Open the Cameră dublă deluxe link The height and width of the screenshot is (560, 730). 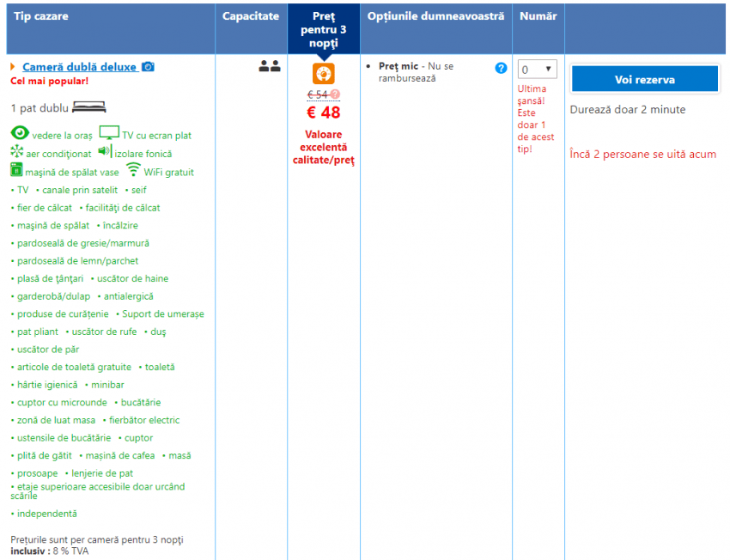click(x=79, y=67)
